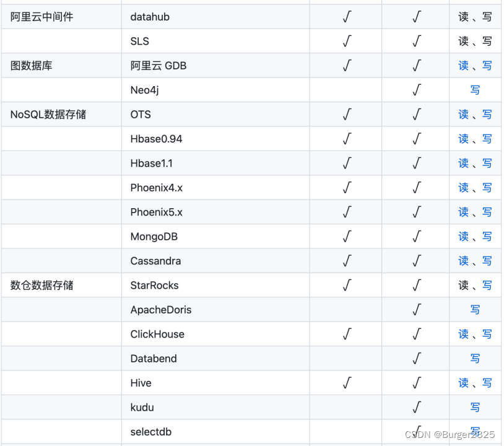The height and width of the screenshot is (446, 504).
Task: Open the 读 link for 阿里云 GDB
Action: [x=463, y=66]
